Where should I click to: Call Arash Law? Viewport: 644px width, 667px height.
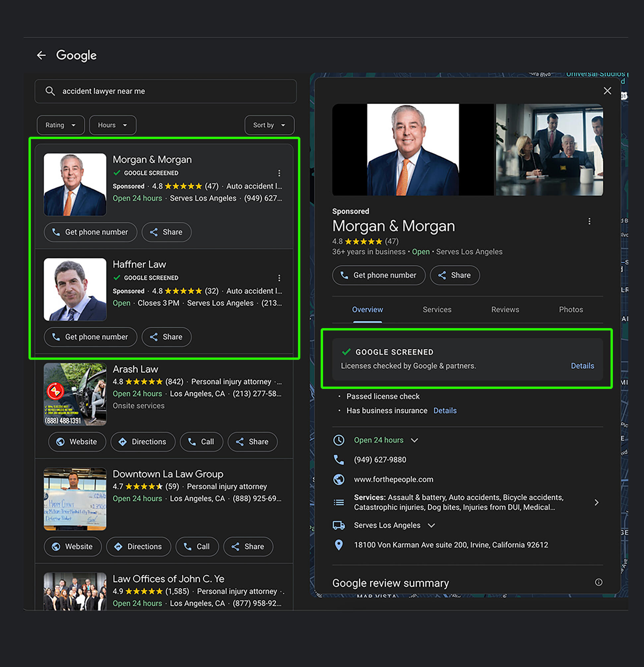202,442
